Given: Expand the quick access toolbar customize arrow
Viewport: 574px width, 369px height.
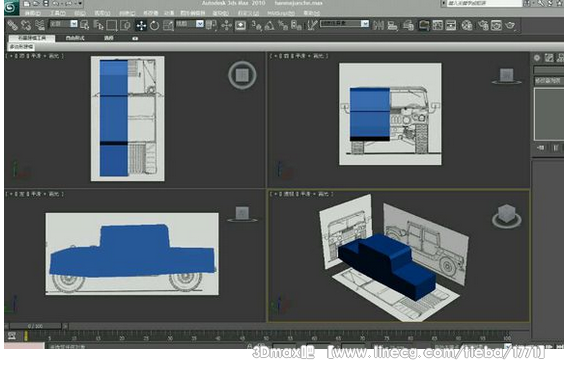Looking at the screenshot, I should 80,4.
